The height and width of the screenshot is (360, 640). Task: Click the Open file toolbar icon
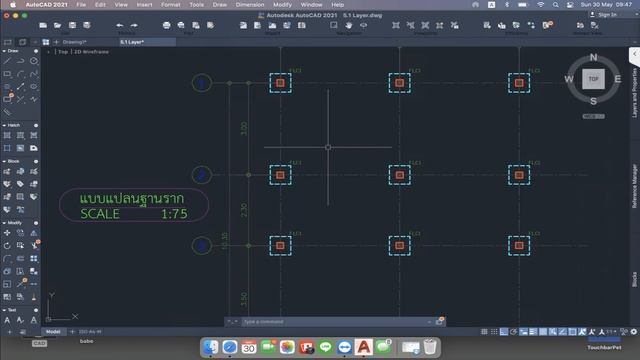tap(58, 25)
